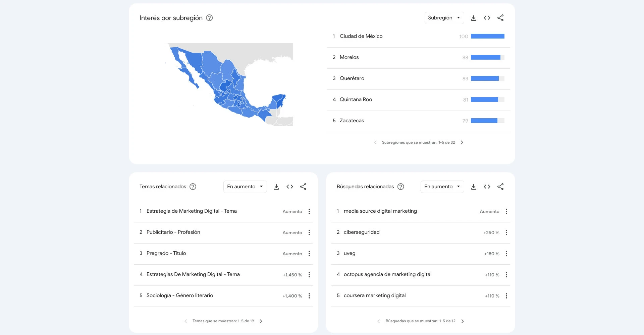Open three-dot menu for ciberseguridad
Viewport: 644px width, 335px height.
click(506, 232)
